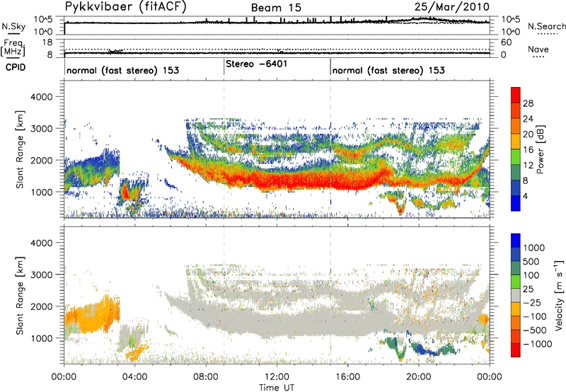Pick the light green segment of Power colorbar
The width and height of the screenshot is (566, 392).
516,157
